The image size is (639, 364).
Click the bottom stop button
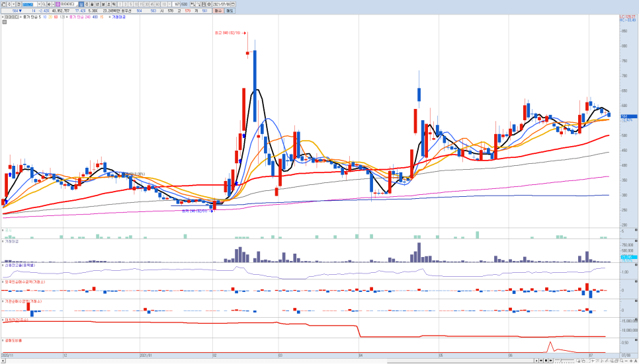546,360
